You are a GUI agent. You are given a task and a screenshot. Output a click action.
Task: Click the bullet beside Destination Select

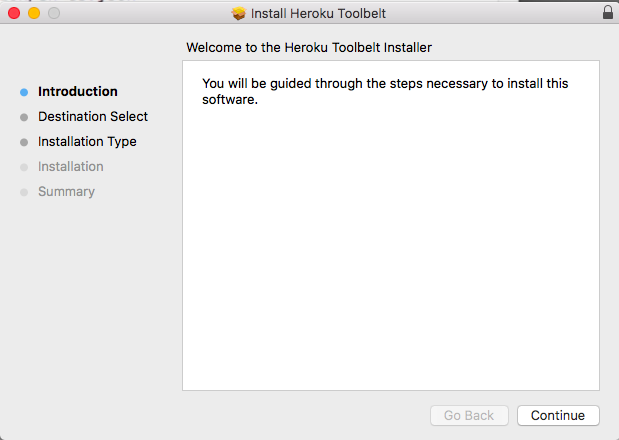pos(24,117)
